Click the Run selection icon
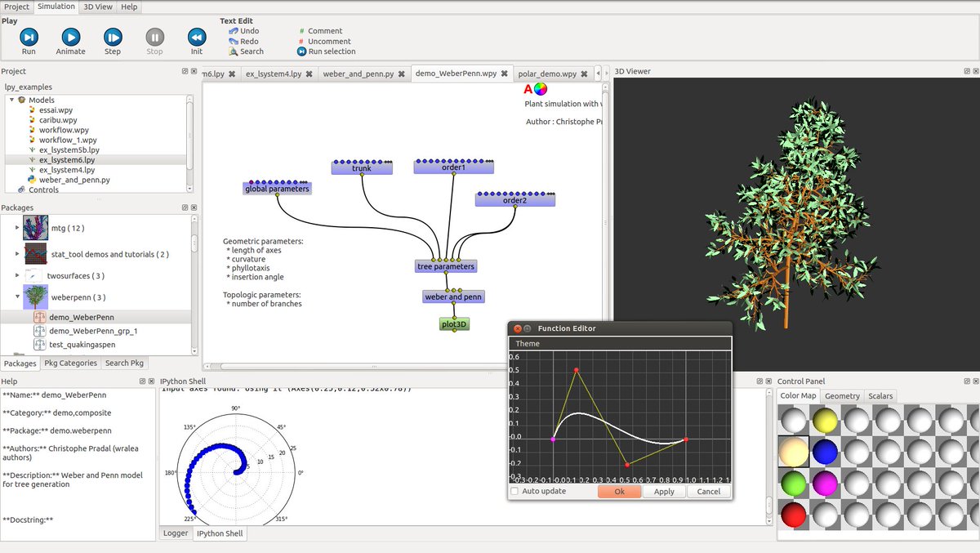980x553 pixels. [x=301, y=51]
